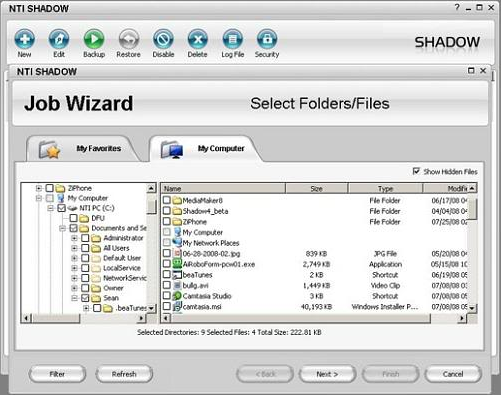Expand the ZiPhone tree node
501x395 pixels.
click(x=39, y=188)
